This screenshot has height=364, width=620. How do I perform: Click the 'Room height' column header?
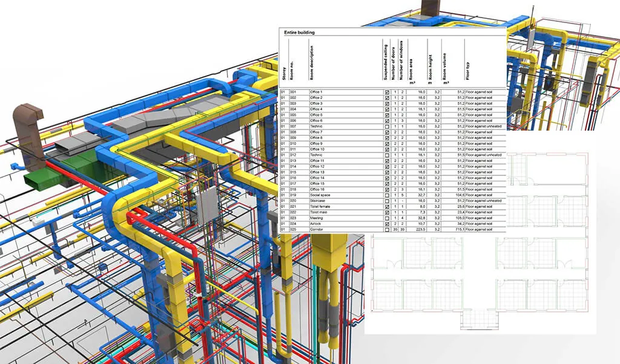[430, 68]
